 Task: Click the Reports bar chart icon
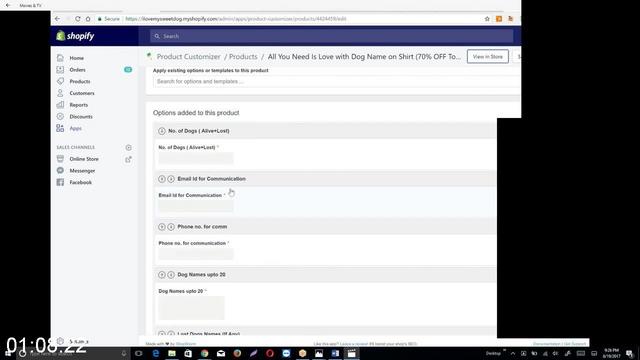(60, 105)
